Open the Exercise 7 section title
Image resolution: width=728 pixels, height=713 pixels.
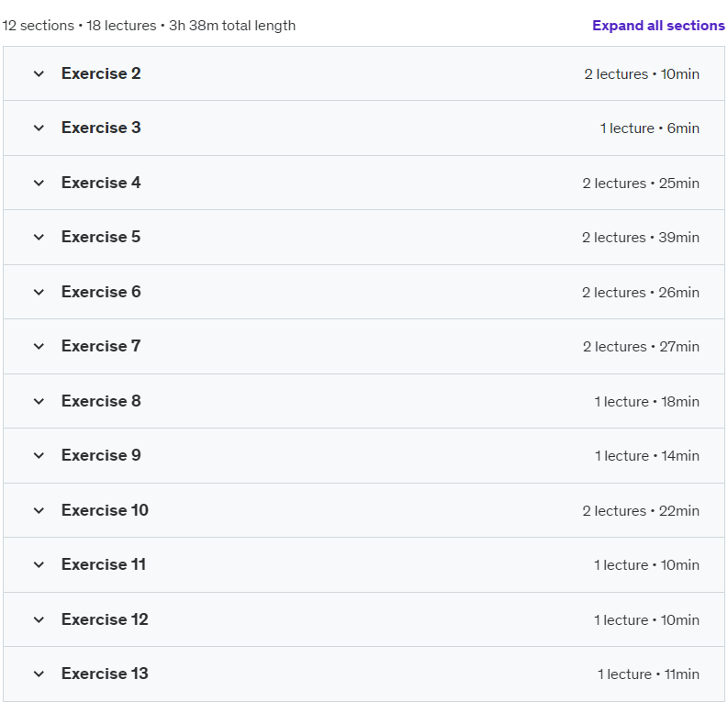(101, 346)
